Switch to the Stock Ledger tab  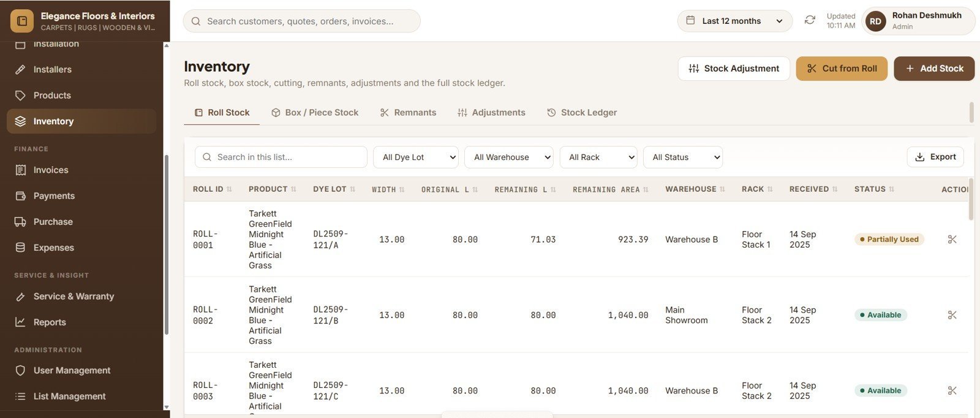582,113
